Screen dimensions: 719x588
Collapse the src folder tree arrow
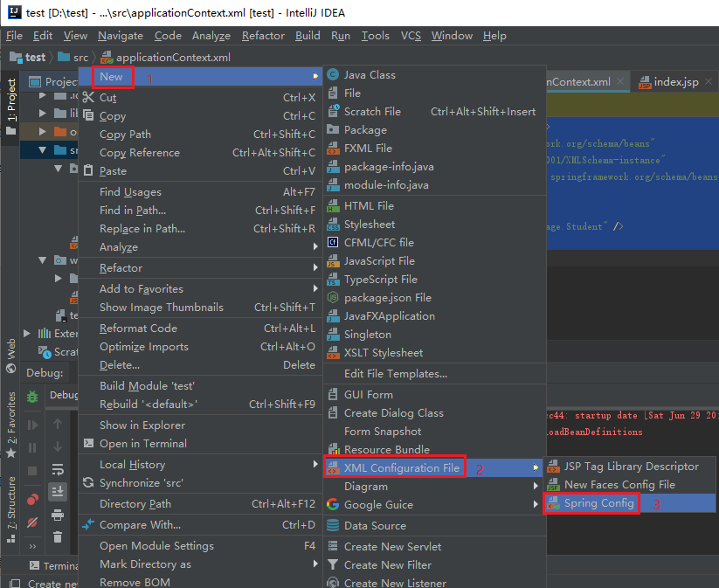point(43,150)
